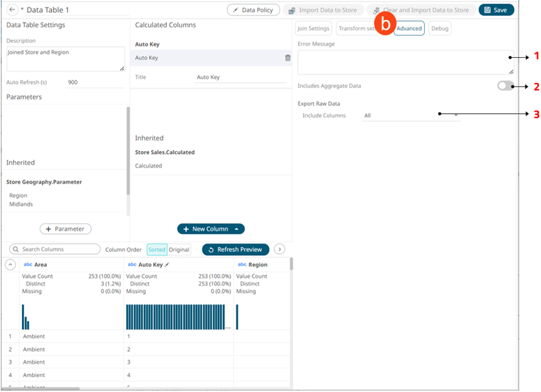This screenshot has height=392, width=541.
Task: Open the Debug tab
Action: [x=440, y=28]
